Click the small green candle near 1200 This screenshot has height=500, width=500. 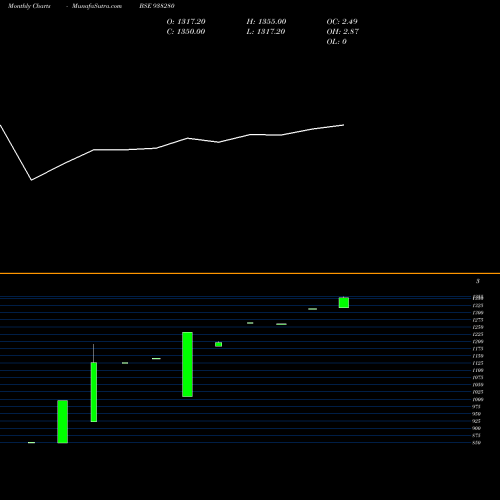tap(219, 344)
